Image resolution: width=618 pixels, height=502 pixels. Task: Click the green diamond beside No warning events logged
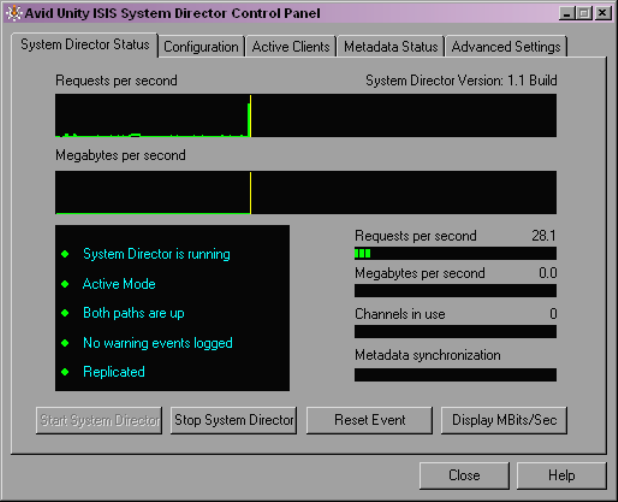click(x=65, y=343)
